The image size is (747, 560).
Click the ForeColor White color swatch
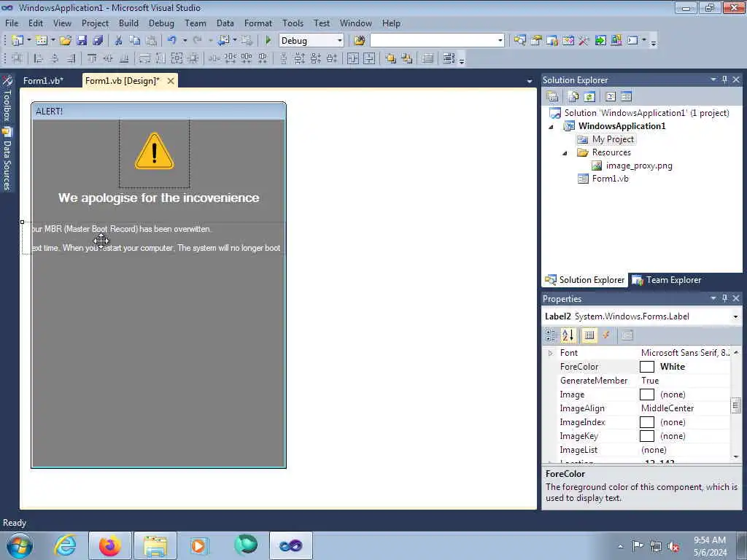coord(646,367)
